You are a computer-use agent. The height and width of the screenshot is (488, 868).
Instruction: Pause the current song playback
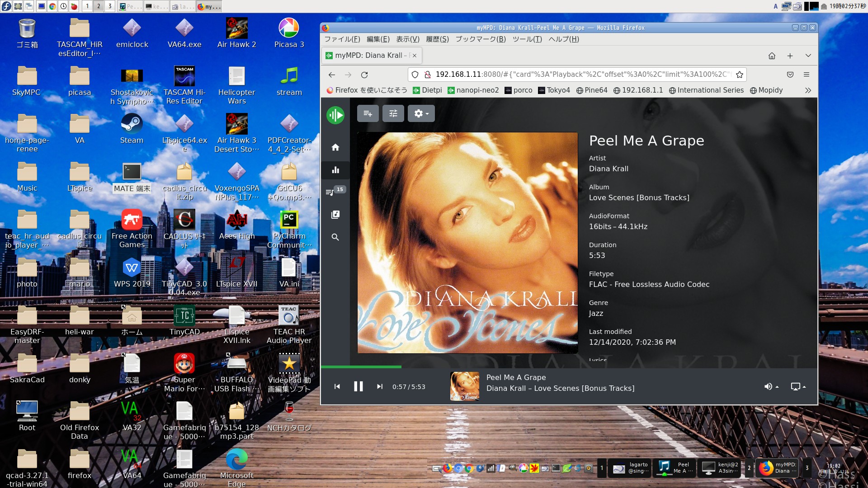pyautogui.click(x=358, y=387)
